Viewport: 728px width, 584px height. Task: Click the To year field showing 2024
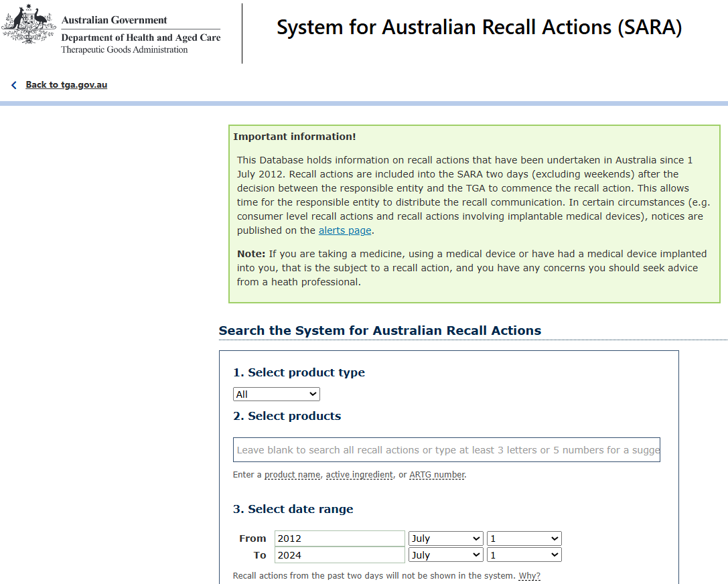point(340,555)
